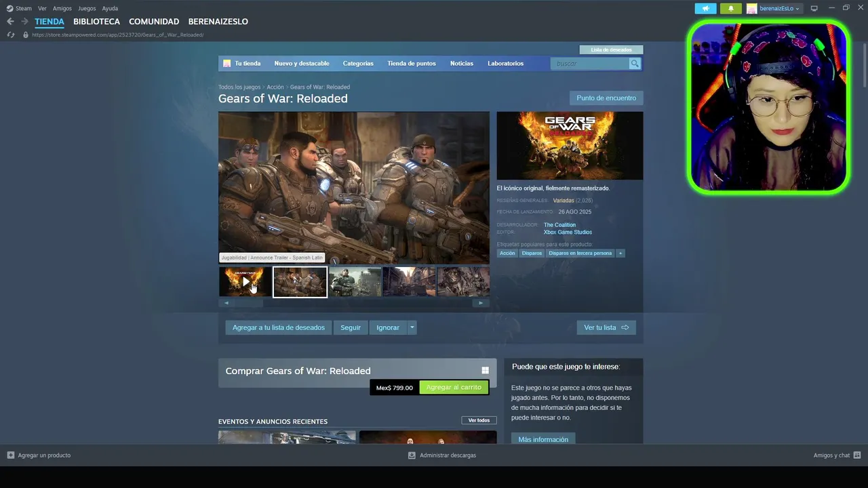Open the Categorías menu
This screenshot has height=488, width=868.
point(358,64)
